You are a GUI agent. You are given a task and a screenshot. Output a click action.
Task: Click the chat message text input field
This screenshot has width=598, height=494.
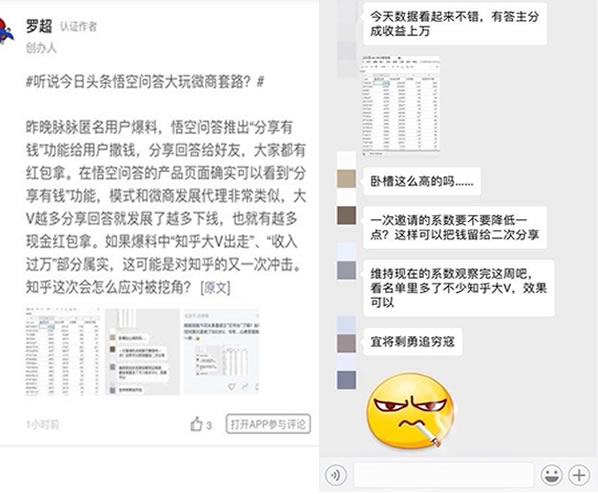443,475
